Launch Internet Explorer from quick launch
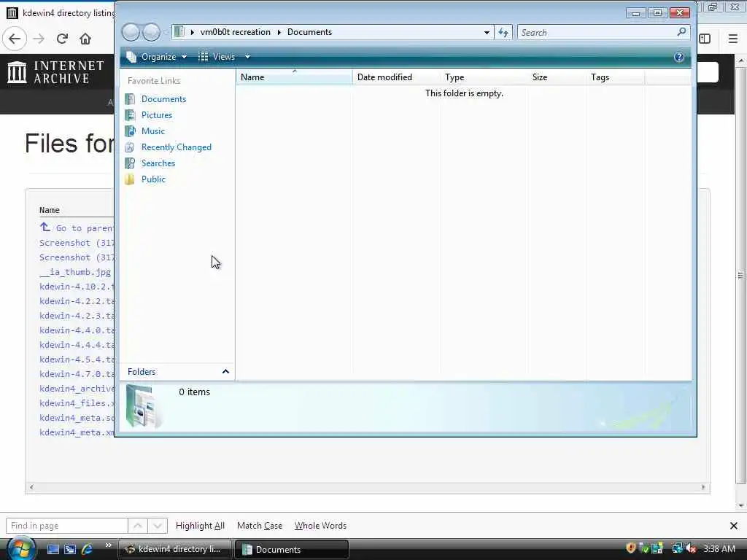Image resolution: width=747 pixels, height=560 pixels. pyautogui.click(x=87, y=550)
